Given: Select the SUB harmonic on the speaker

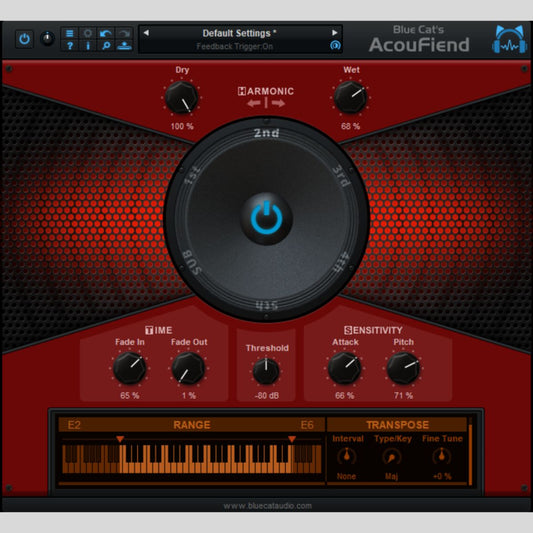Looking at the screenshot, I should tap(192, 263).
